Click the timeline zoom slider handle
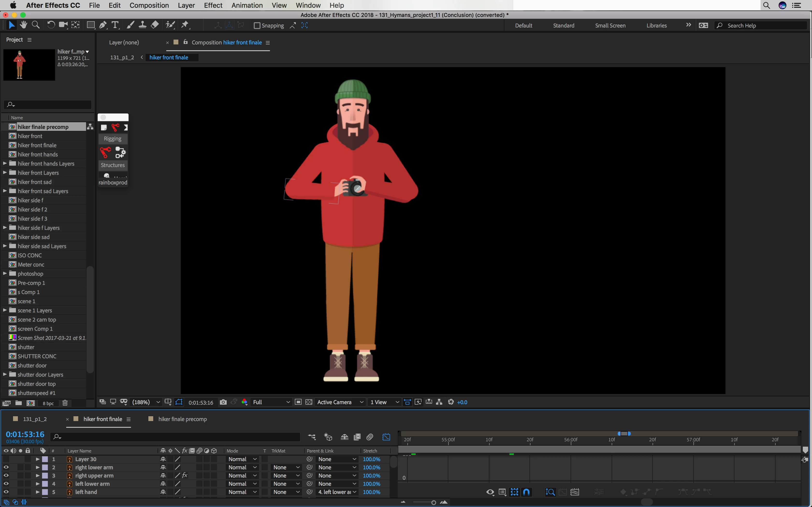 [x=434, y=502]
